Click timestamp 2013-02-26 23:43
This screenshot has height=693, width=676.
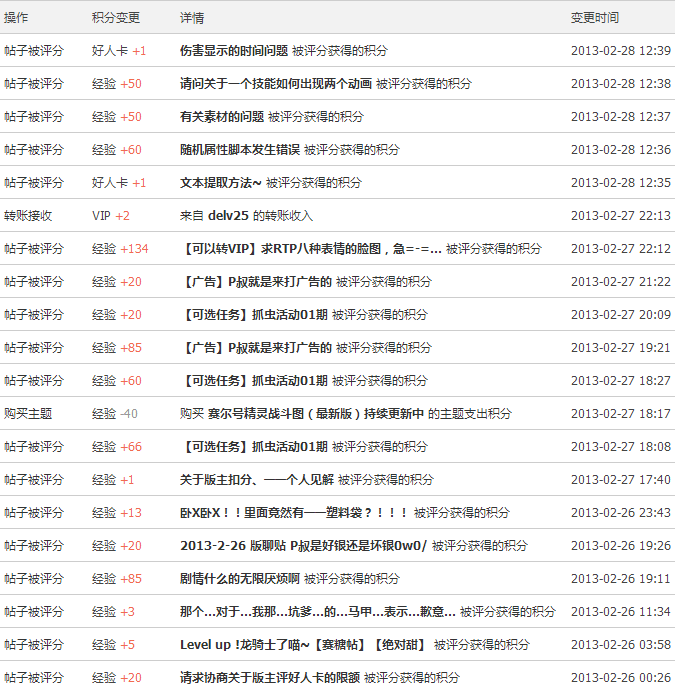pos(621,513)
